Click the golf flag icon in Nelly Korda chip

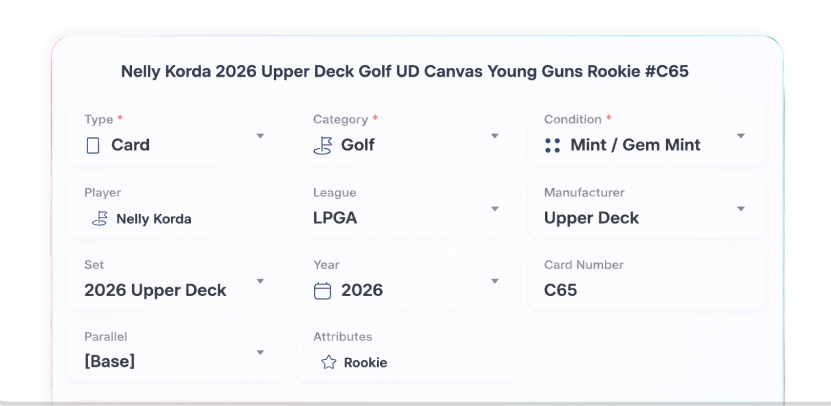click(x=100, y=218)
